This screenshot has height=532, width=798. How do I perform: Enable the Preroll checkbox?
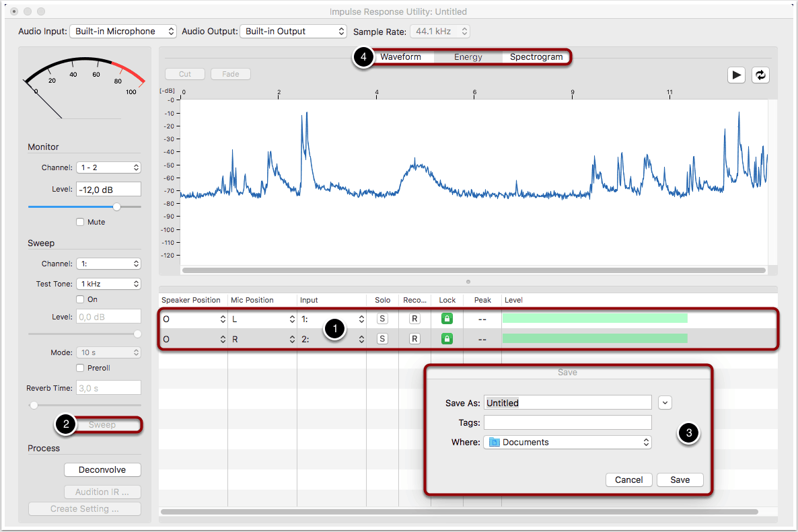[x=80, y=368]
